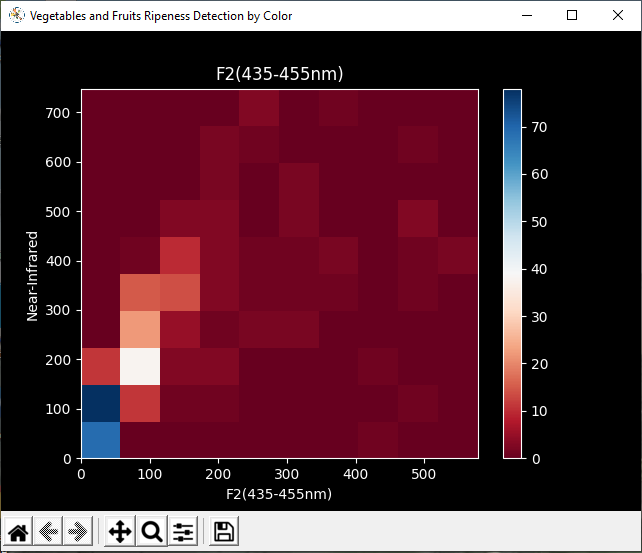The image size is (642, 553).
Task: Select the Zoom to rectangle tool
Action: tap(152, 532)
